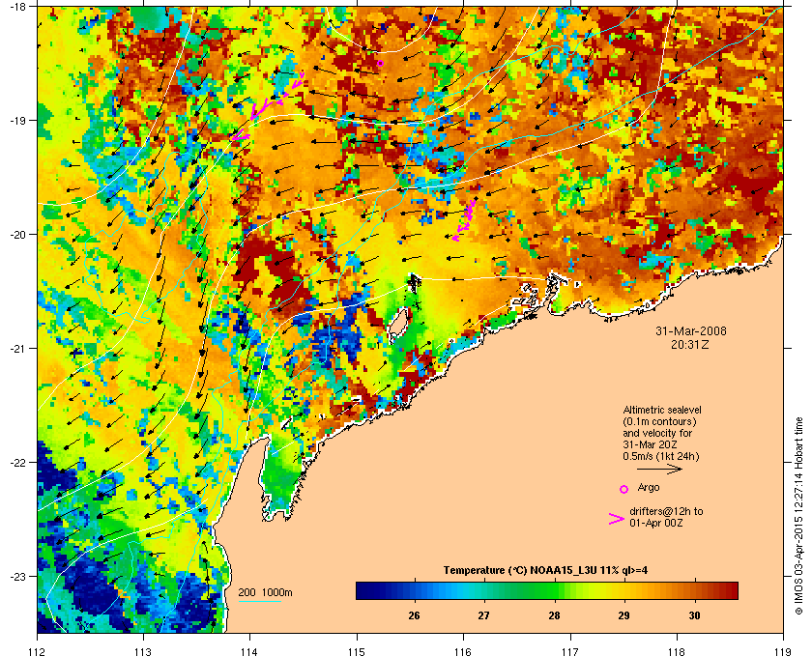Click the 'drifters@12h to' legend label

[x=666, y=511]
